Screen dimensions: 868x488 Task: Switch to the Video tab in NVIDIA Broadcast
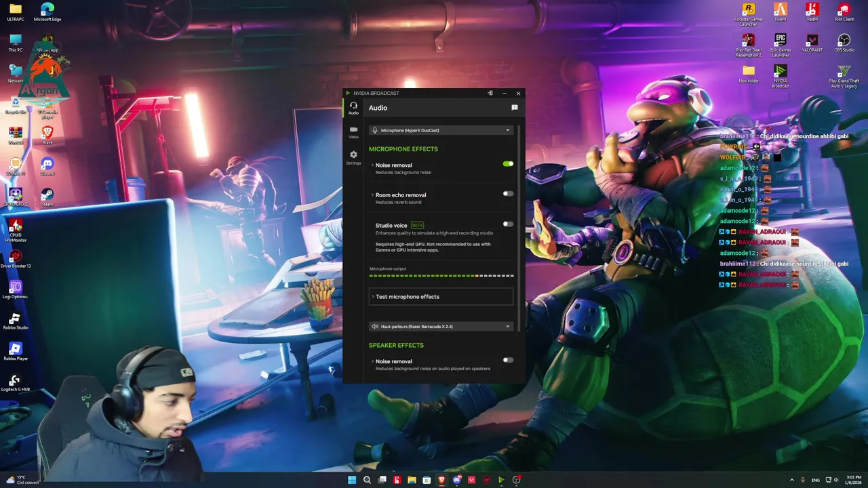353,132
